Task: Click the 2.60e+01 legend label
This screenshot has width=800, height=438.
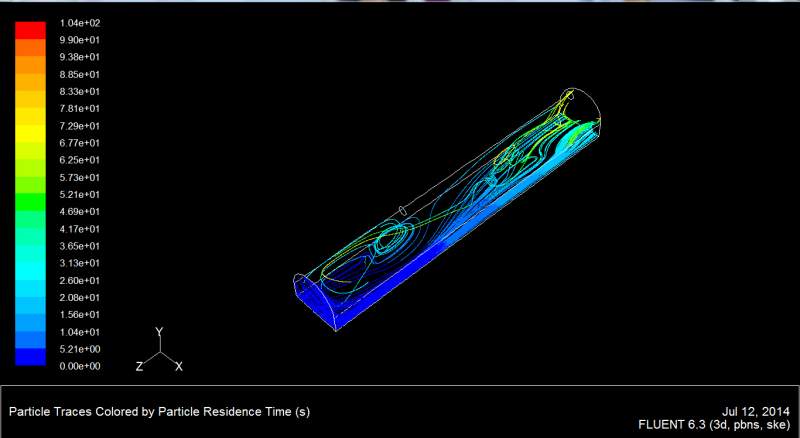Action: [80, 281]
